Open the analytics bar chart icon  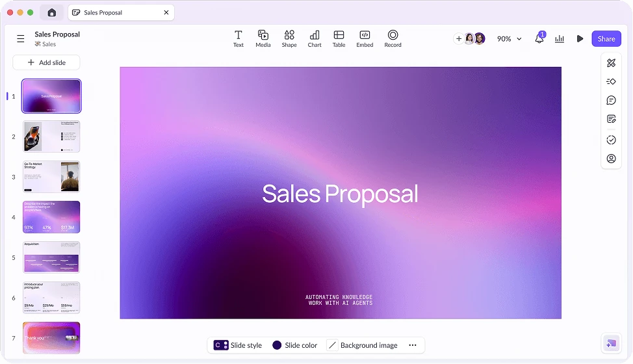click(560, 39)
